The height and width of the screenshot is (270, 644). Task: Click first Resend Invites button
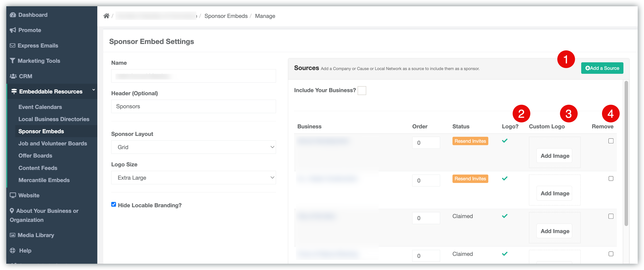click(470, 141)
